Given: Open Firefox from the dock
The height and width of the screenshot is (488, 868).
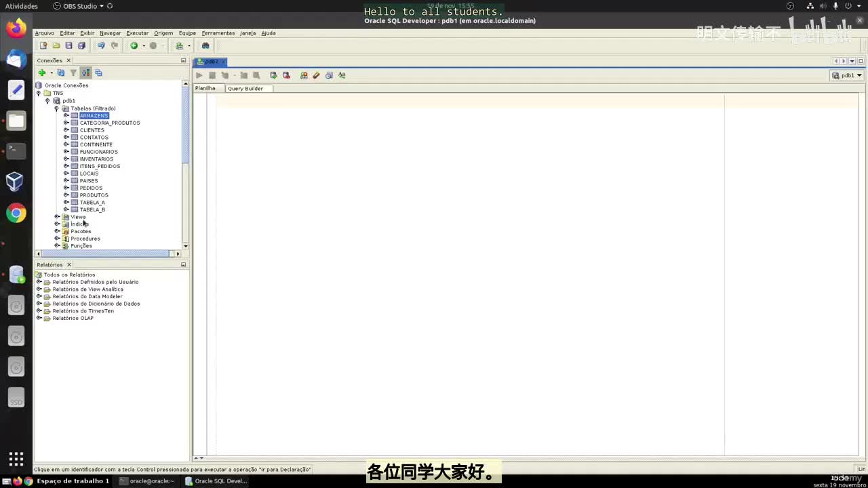Looking at the screenshot, I should click(x=16, y=28).
